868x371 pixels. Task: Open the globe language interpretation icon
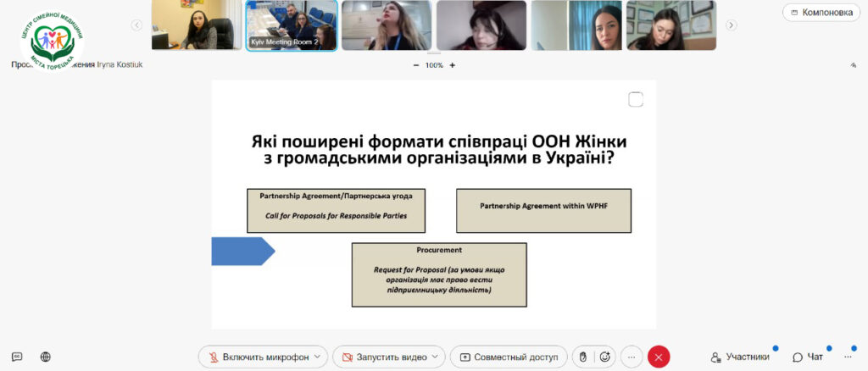coord(46,357)
